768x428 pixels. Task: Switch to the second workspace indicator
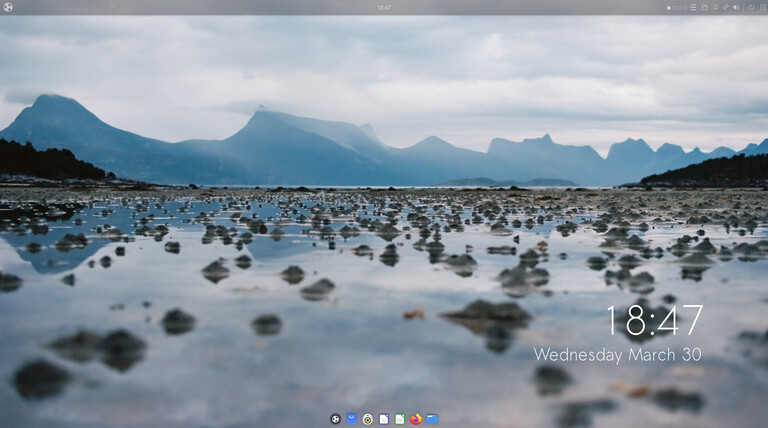(674, 8)
